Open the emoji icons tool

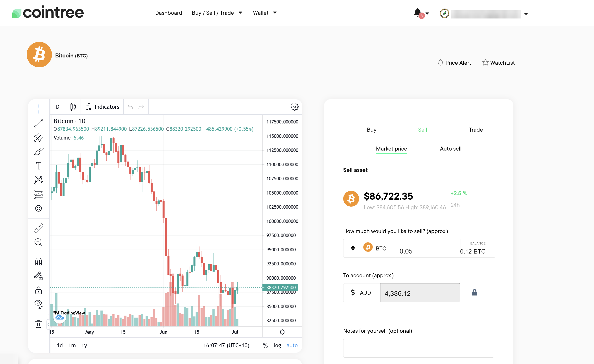coord(39,208)
